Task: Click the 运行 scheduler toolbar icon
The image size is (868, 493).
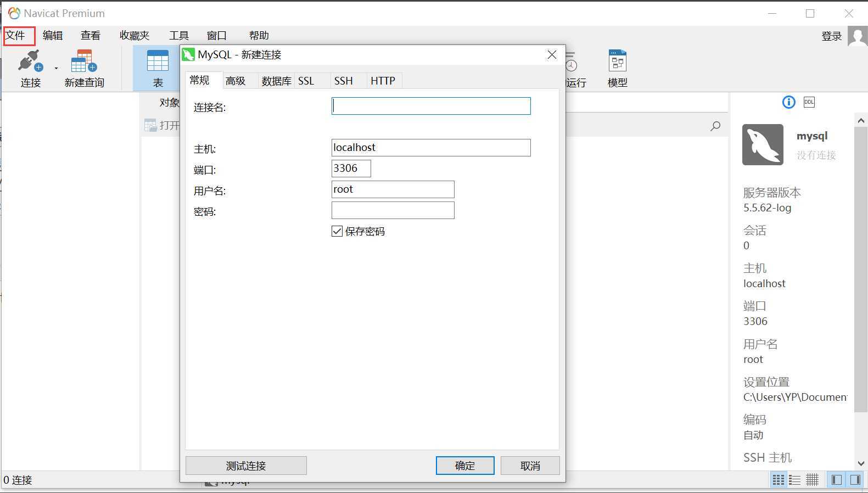Action: pos(571,61)
